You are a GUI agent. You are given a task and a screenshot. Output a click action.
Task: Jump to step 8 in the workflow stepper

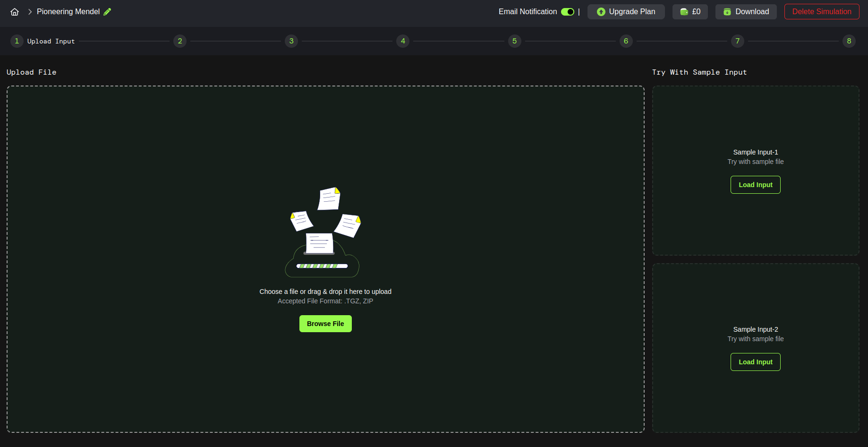click(849, 41)
